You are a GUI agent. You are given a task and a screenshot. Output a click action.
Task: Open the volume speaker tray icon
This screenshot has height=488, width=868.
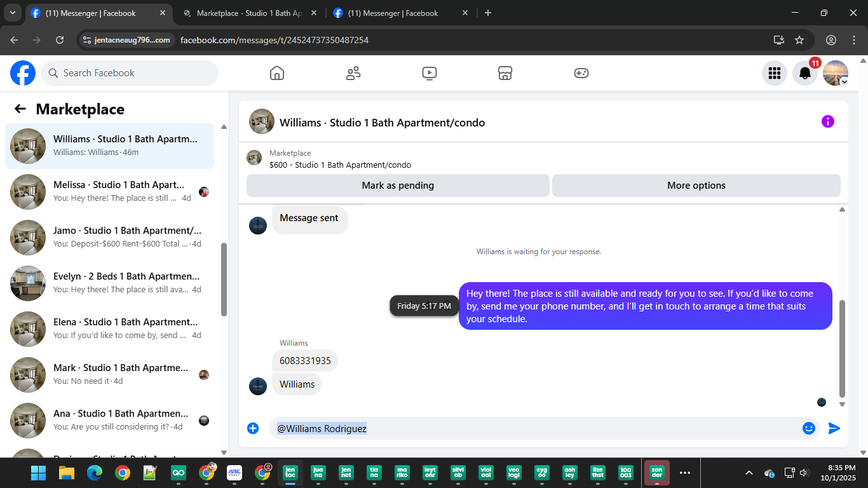[804, 473]
